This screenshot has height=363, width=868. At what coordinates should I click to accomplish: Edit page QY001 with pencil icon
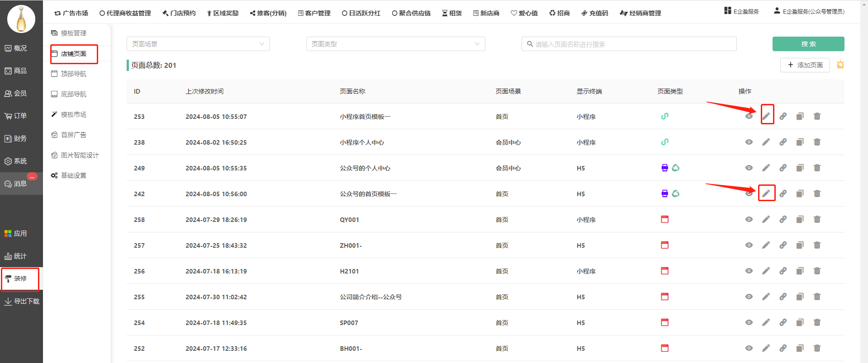[766, 219]
